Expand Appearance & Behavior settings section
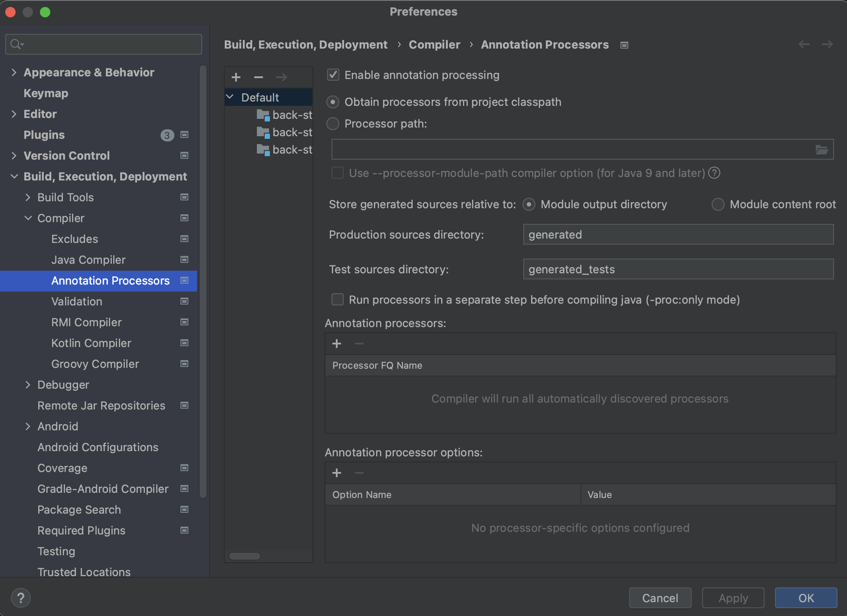This screenshot has width=847, height=616. click(14, 72)
